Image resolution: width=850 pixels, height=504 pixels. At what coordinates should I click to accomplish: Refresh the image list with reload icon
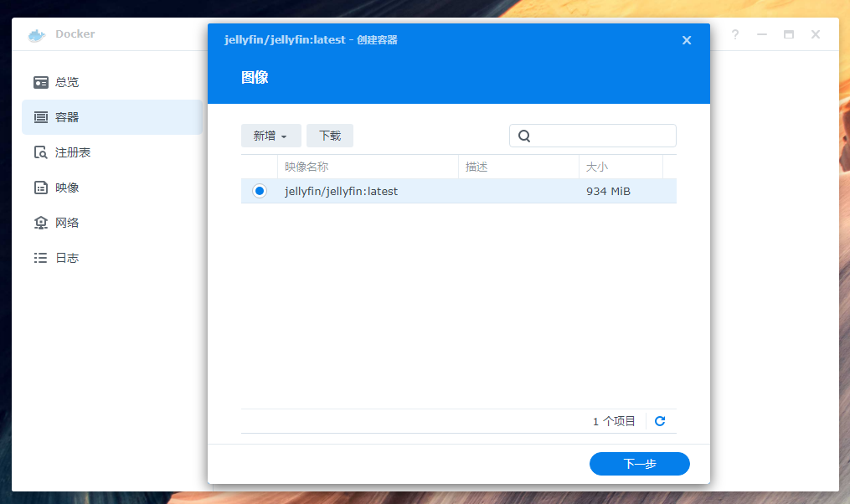click(660, 421)
